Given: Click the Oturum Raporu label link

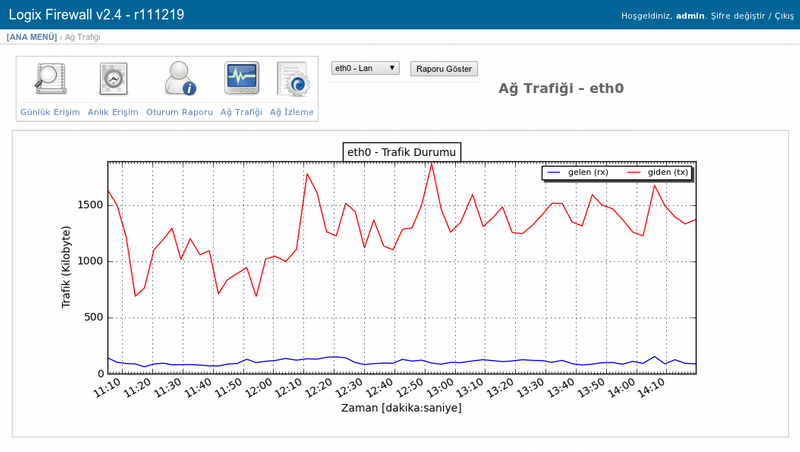Looking at the screenshot, I should pyautogui.click(x=180, y=112).
